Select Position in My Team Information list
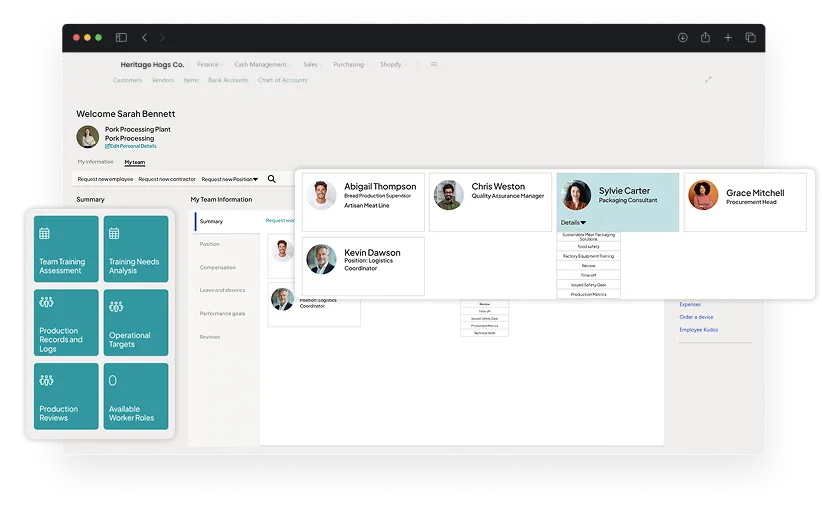 tap(210, 244)
